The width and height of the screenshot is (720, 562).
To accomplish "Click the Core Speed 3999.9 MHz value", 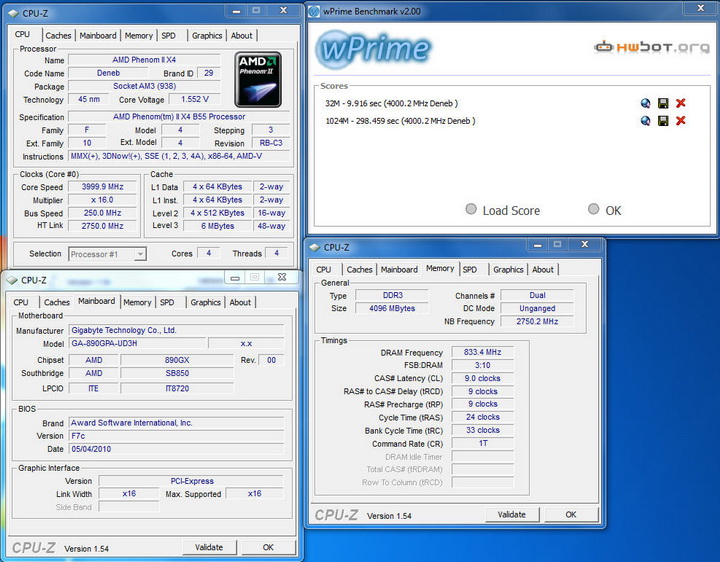I will coord(102,187).
